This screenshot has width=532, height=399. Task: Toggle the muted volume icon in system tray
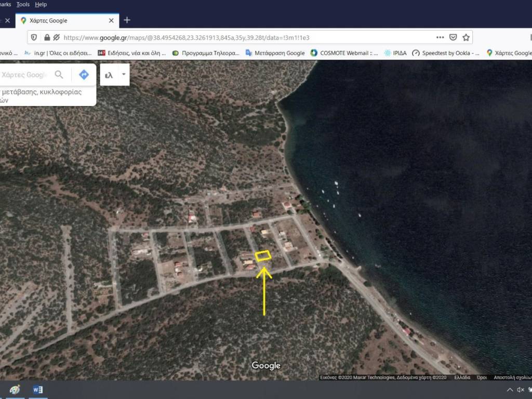[521, 390]
